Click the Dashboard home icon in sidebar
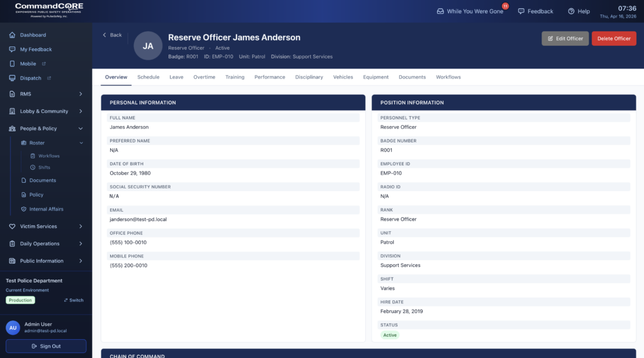This screenshot has width=644, height=358. click(13, 35)
